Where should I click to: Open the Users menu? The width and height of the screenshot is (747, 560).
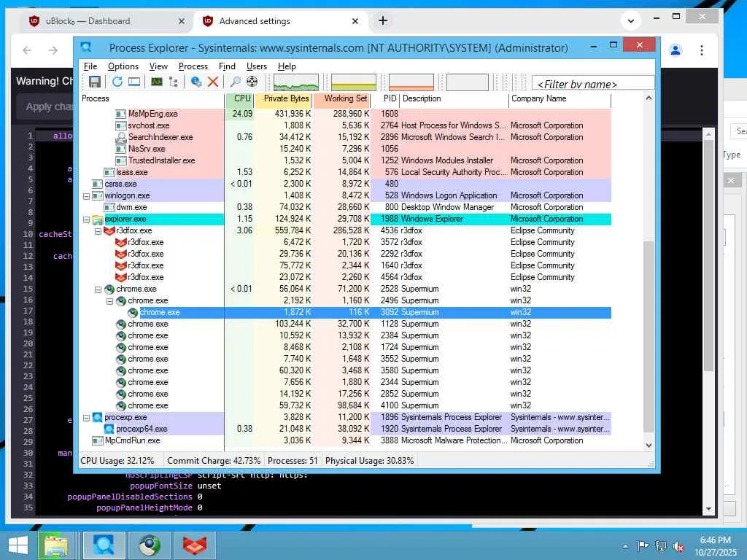[x=256, y=66]
